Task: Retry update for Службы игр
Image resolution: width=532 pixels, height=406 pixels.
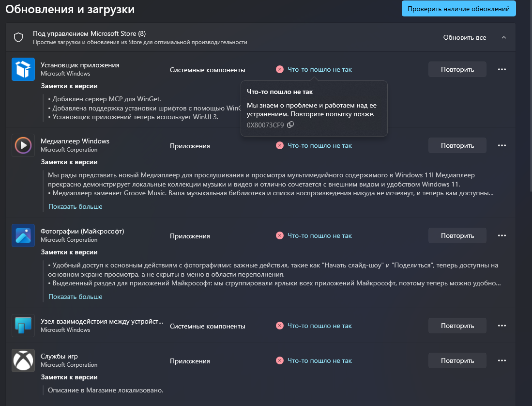Action: click(457, 360)
